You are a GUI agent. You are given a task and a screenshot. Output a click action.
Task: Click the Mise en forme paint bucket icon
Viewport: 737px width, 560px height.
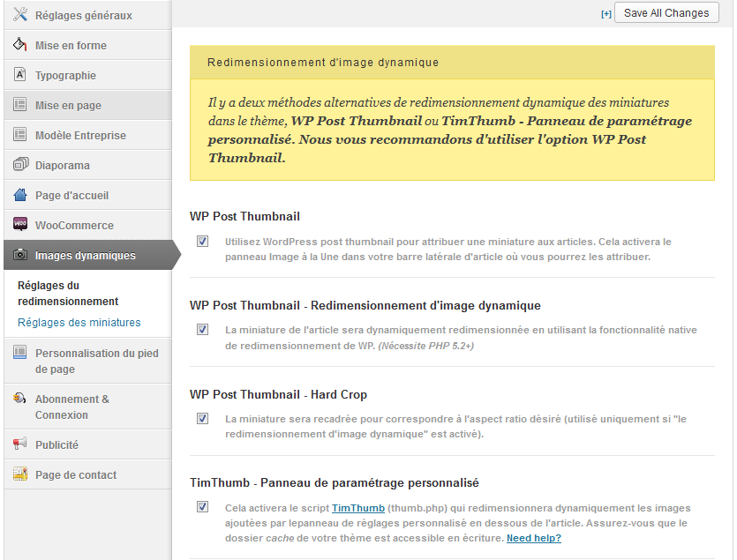19,45
